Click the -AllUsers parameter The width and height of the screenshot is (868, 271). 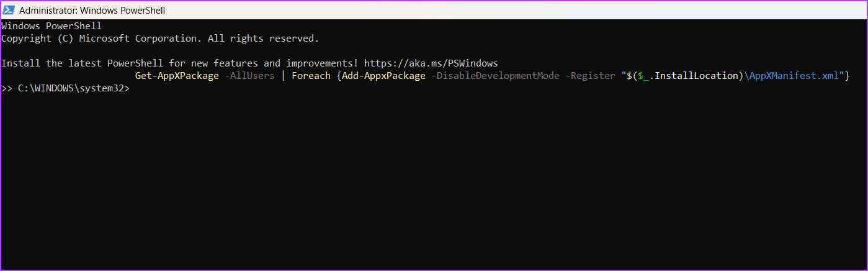[x=249, y=76]
